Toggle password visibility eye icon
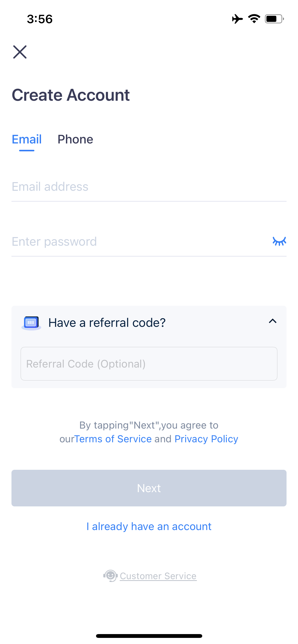298x644 pixels. coord(279,241)
